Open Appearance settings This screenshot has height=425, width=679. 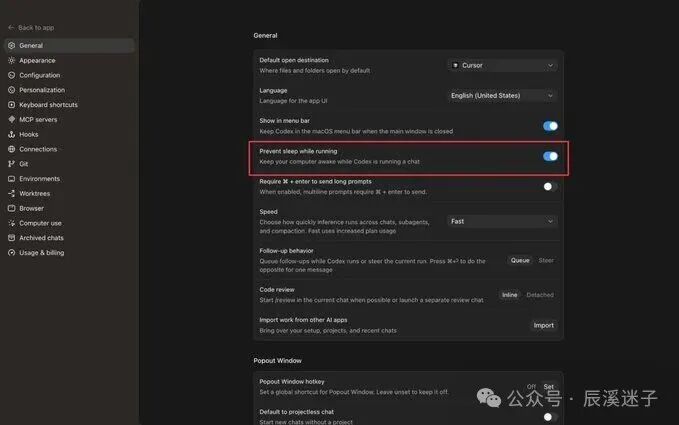(69, 60)
